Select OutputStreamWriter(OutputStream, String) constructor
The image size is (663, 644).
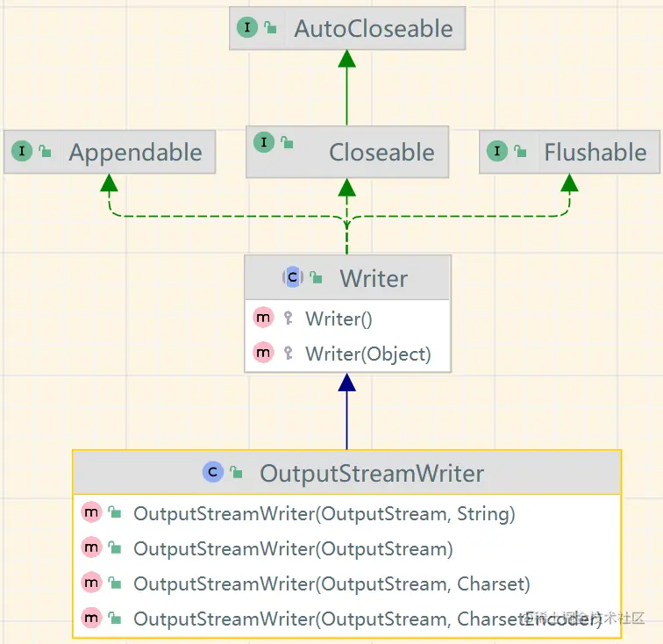point(324,514)
